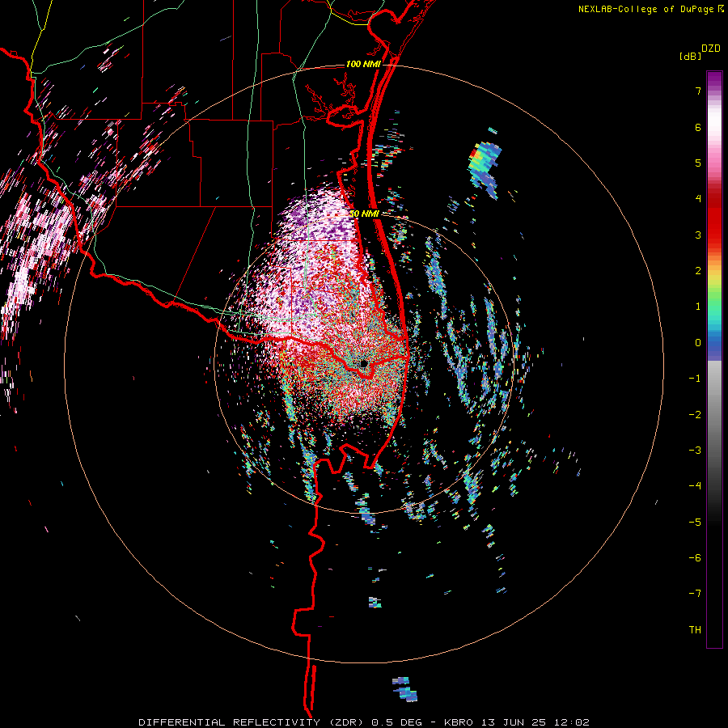Click the "4" value on the color scale

pos(698,199)
